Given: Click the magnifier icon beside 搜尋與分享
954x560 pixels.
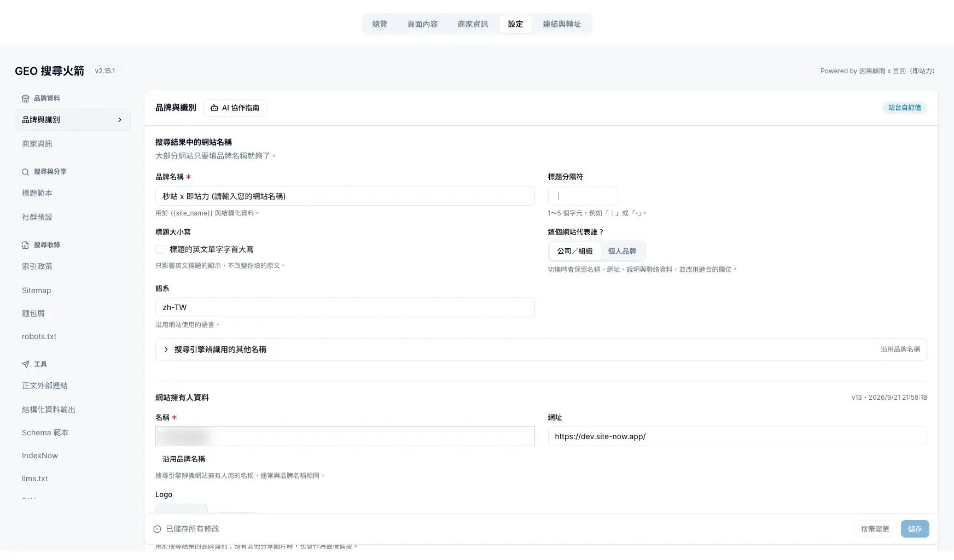Looking at the screenshot, I should [25, 172].
